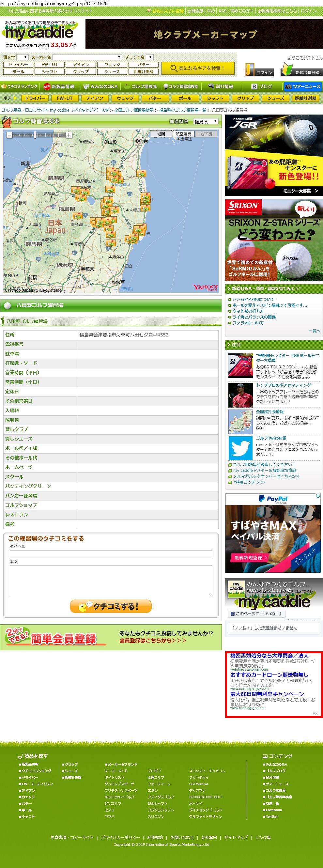Viewport: 323px width, 868px height.
Task: Click the TOUR B JGR ball advertisement
Action: 274,155
